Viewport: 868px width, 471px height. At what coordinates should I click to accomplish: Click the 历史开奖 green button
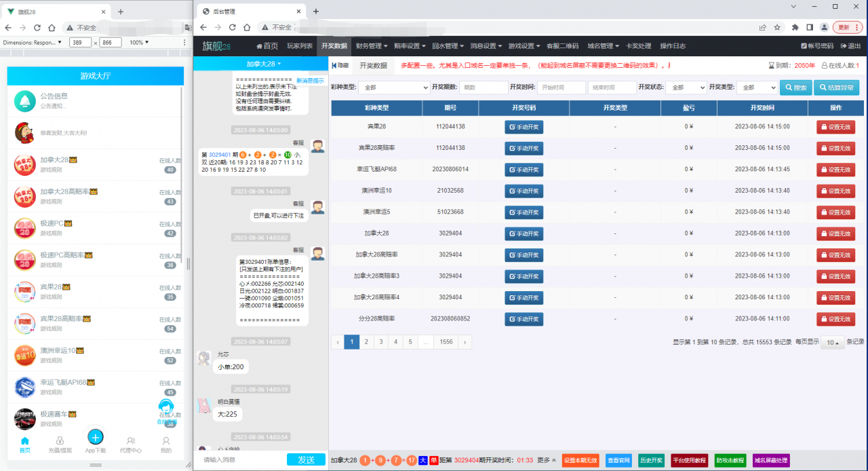651,460
